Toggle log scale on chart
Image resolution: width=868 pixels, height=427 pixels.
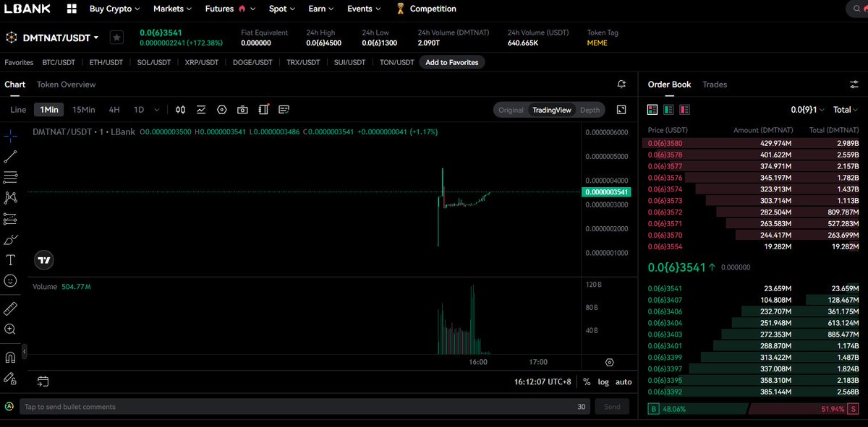(x=603, y=381)
